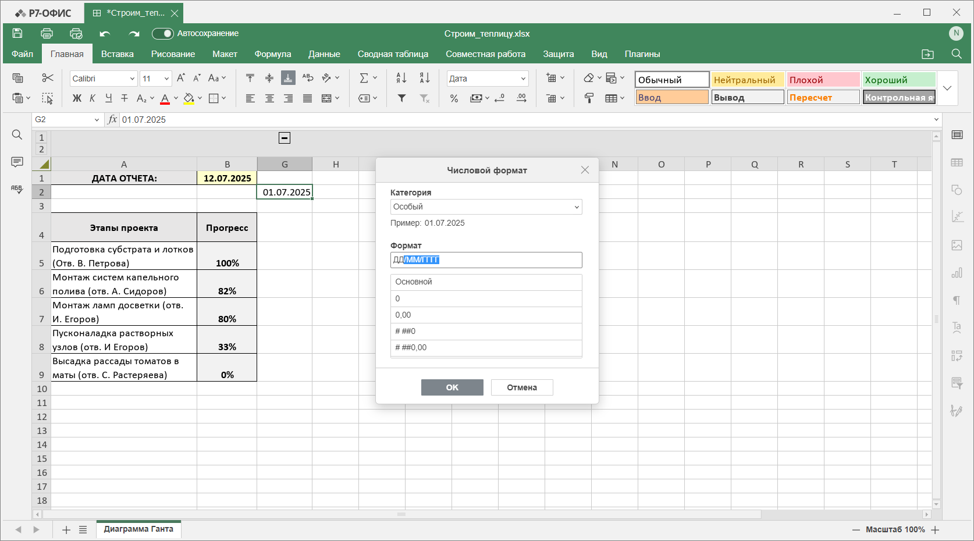Collapse grouped columns with minus button
The width and height of the screenshot is (974, 541).
pos(284,138)
